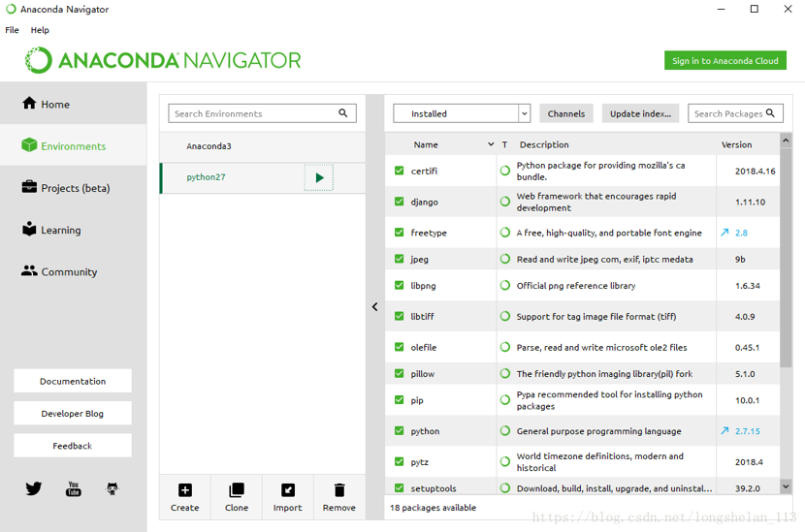The image size is (805, 532).
Task: Click the Anaconda Navigator logo
Action: tap(163, 60)
